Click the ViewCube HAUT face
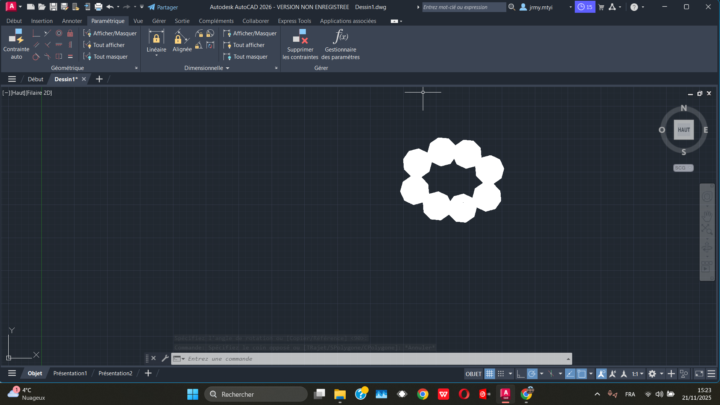Image resolution: width=720 pixels, height=405 pixels. (684, 130)
